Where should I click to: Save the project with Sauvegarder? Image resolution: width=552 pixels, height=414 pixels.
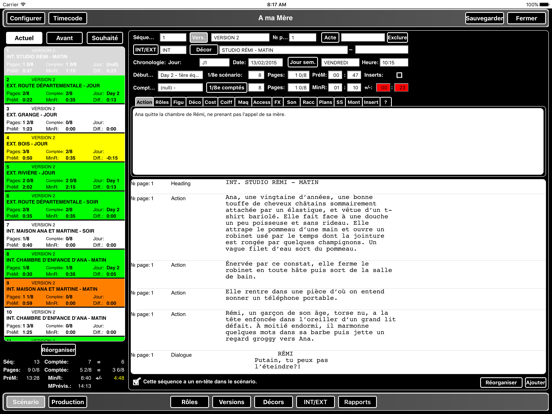coord(484,18)
